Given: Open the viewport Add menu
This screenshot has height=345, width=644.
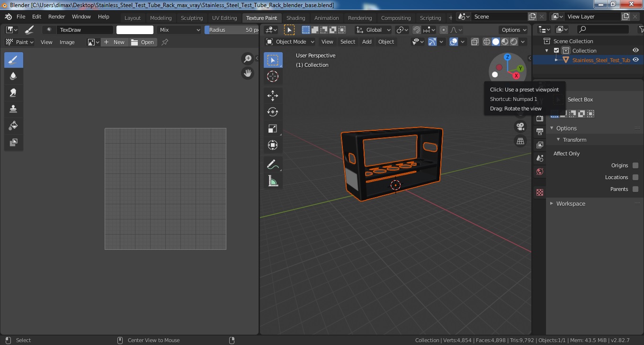Looking at the screenshot, I should point(367,42).
